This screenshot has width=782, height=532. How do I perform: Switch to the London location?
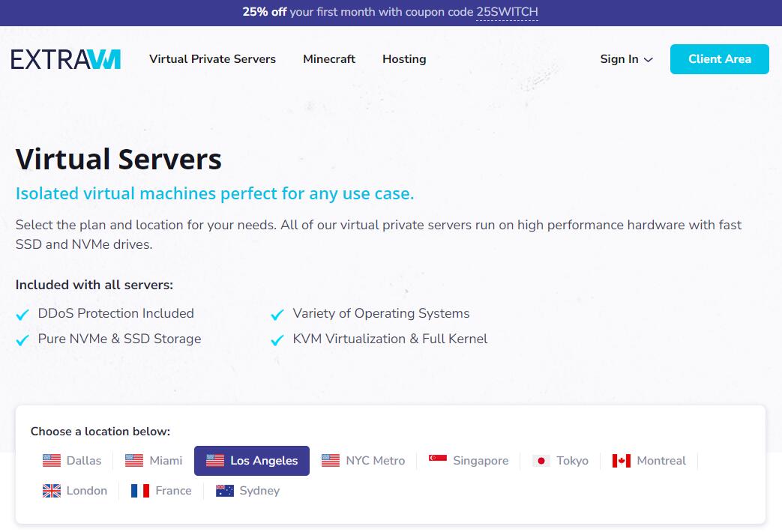[x=75, y=491]
